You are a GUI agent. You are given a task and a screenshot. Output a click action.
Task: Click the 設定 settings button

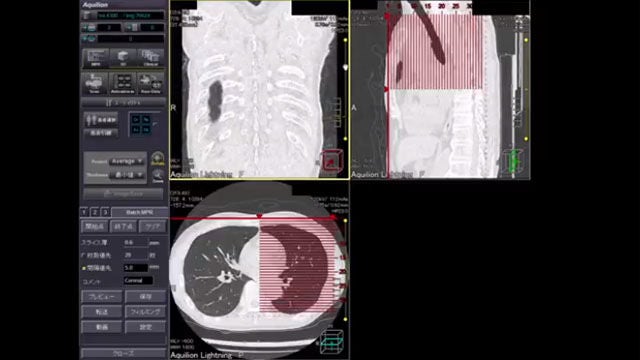146,327
